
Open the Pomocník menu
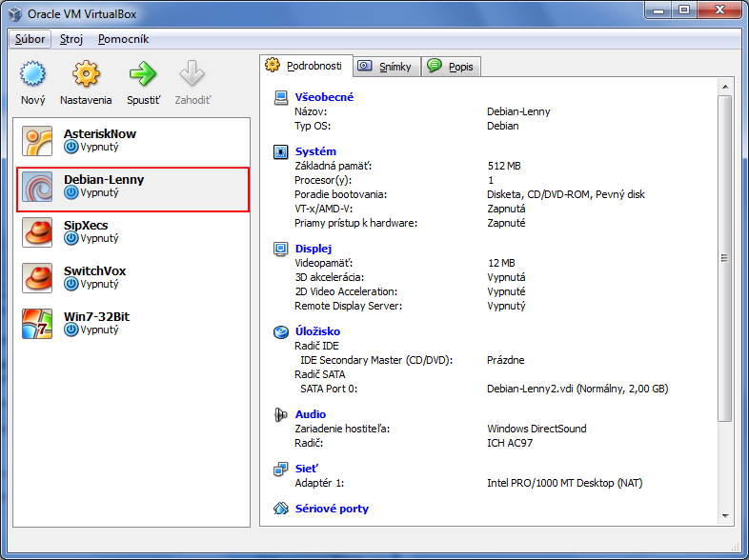(x=123, y=39)
